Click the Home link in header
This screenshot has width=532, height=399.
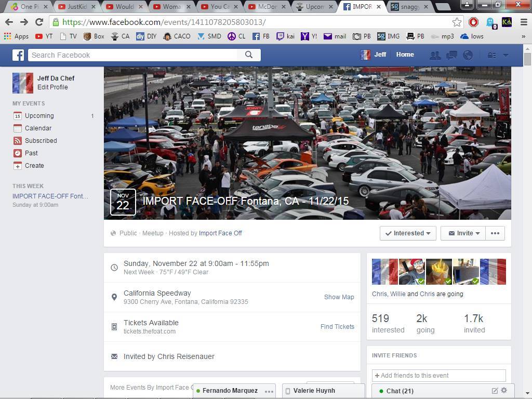pos(405,55)
